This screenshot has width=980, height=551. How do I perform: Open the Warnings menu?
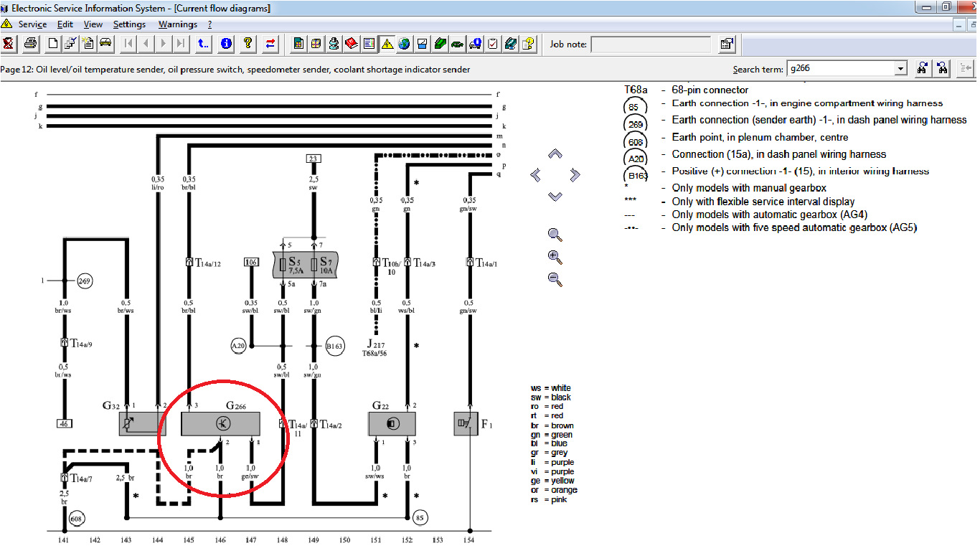(178, 24)
